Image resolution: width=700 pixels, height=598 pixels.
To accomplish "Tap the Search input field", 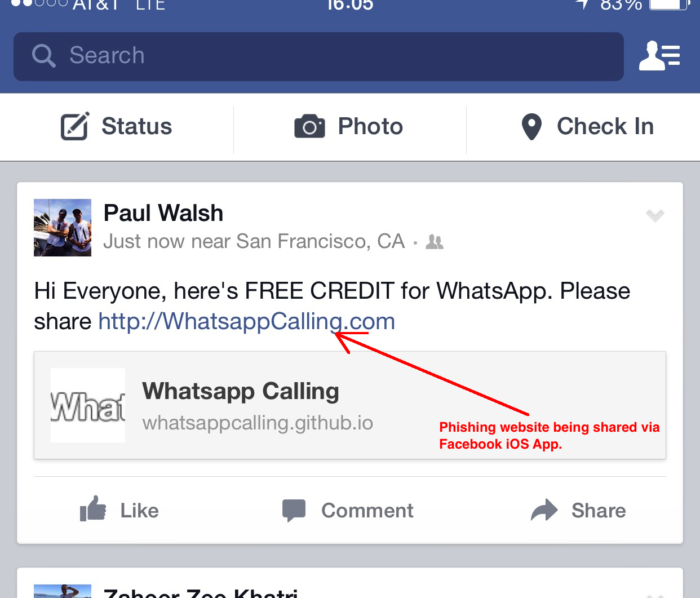I will click(318, 56).
